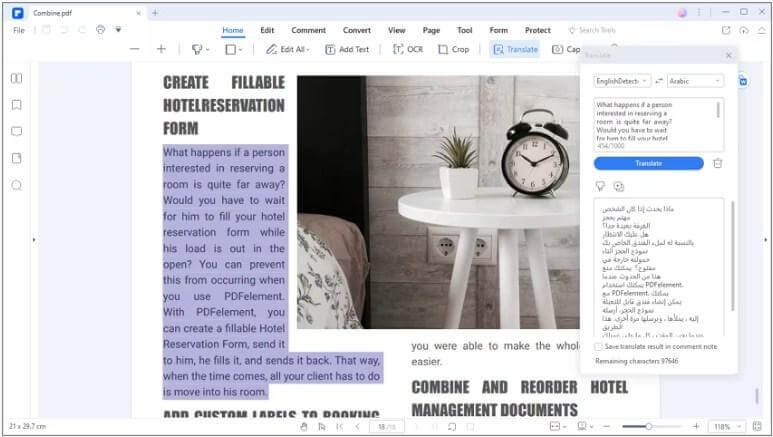Image resolution: width=773 pixels, height=437 pixels.
Task: Click the source text input box
Action: [659, 124]
